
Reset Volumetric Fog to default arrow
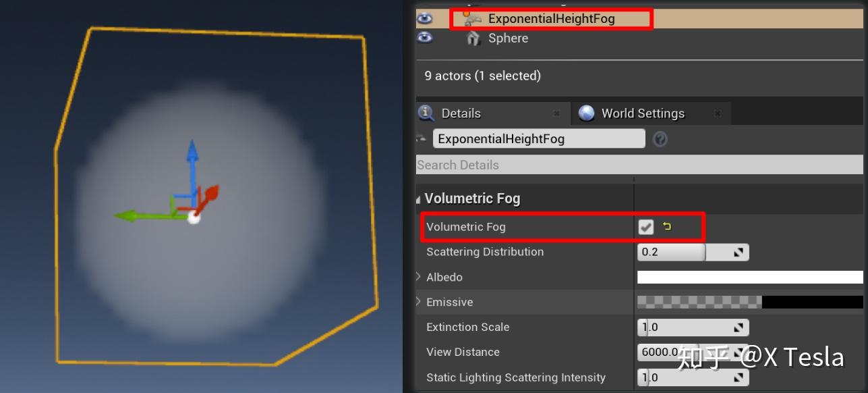tap(667, 227)
